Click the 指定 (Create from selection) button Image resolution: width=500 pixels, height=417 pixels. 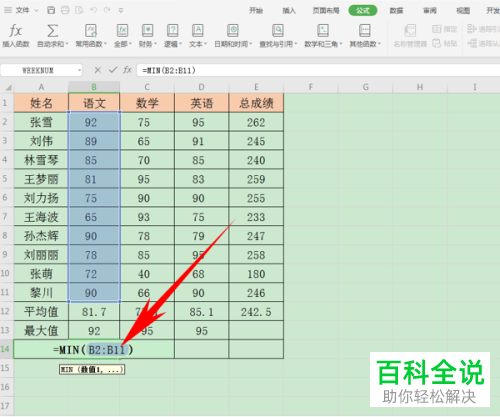pos(445,29)
